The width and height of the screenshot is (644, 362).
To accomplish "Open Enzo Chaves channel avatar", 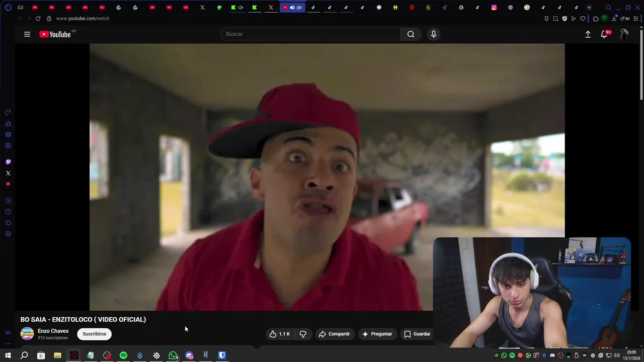I will (x=27, y=334).
